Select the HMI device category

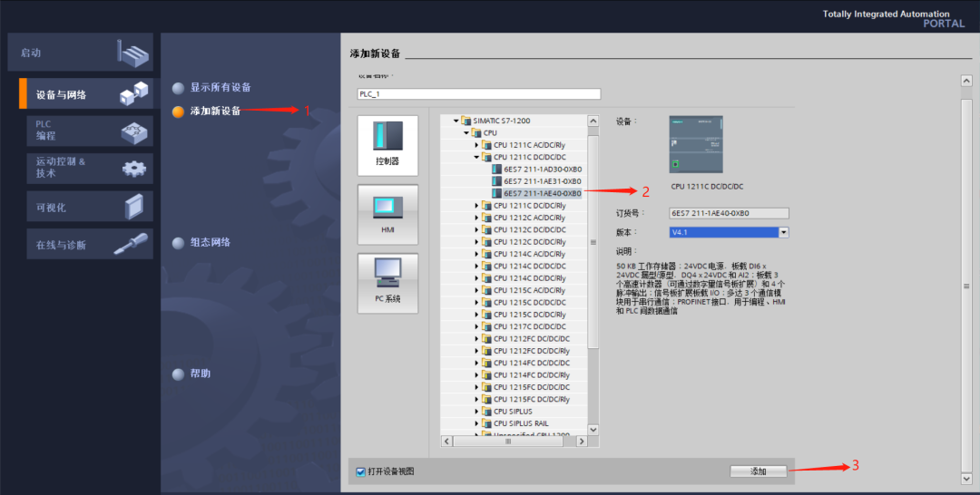[x=387, y=214]
